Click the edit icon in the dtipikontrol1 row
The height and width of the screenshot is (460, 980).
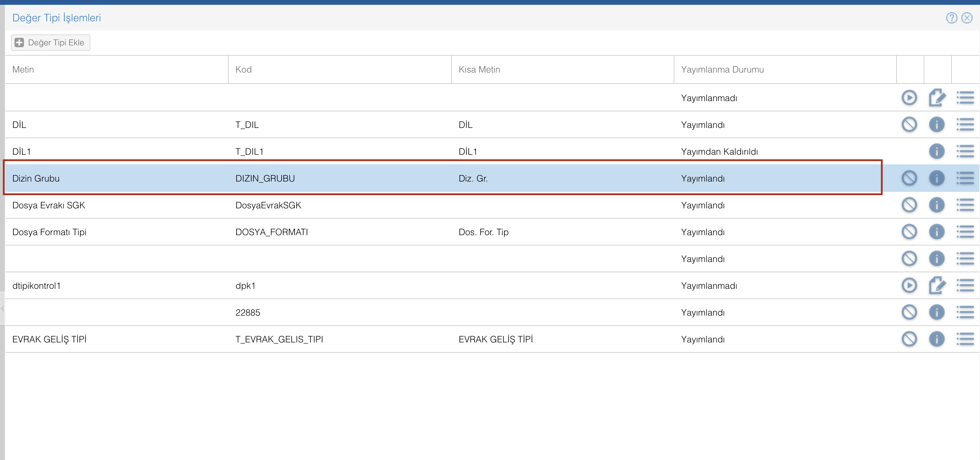[937, 285]
